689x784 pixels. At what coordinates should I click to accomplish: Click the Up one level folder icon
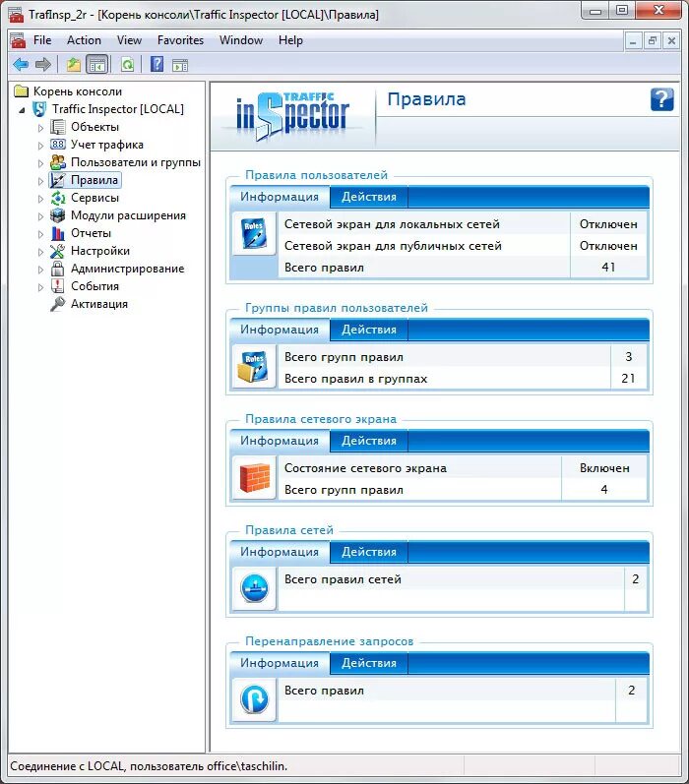tap(74, 65)
